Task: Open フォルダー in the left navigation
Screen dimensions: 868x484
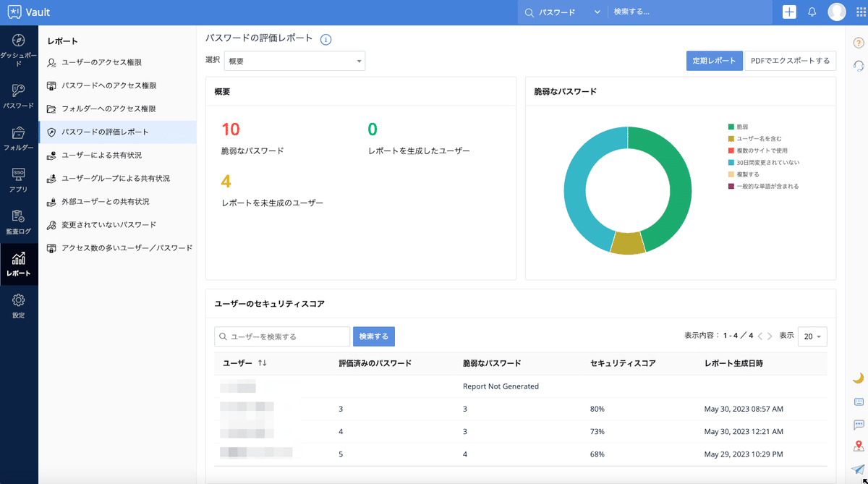Action: [19, 137]
